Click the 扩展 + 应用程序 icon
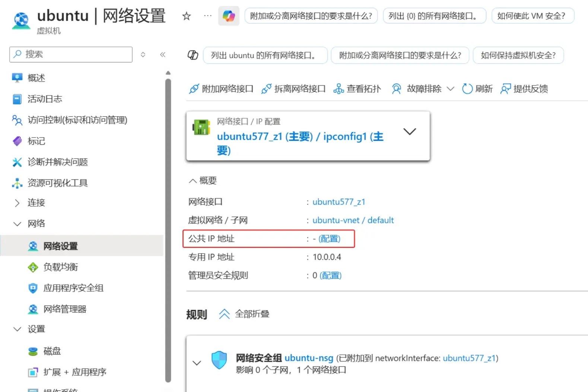Image resolution: width=588 pixels, height=392 pixels. (x=33, y=372)
